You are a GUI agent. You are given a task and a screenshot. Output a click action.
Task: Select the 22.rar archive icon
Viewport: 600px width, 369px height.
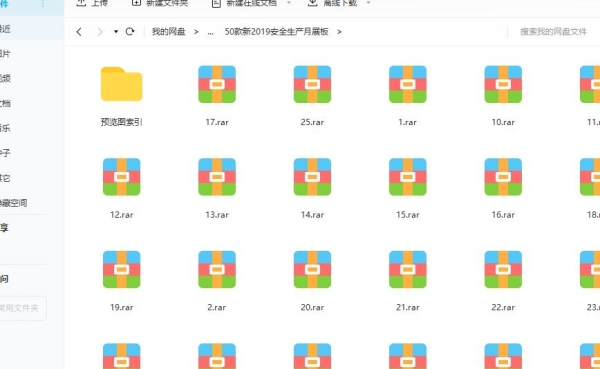point(503,269)
